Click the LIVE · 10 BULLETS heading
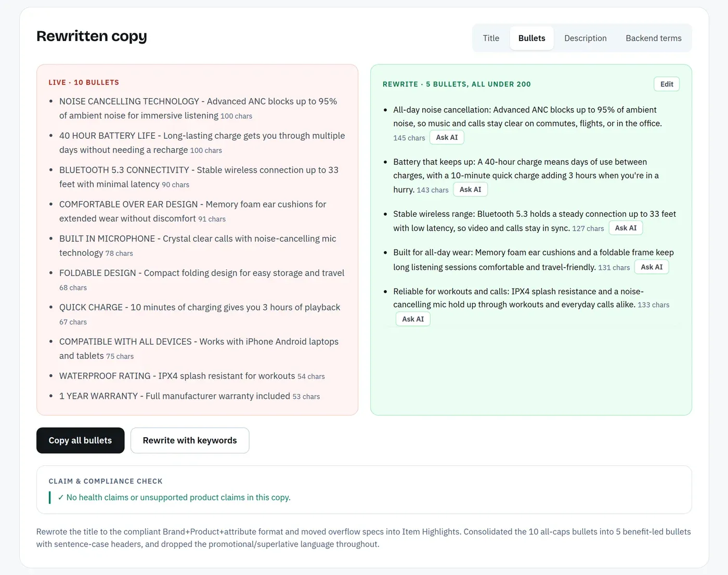 84,82
